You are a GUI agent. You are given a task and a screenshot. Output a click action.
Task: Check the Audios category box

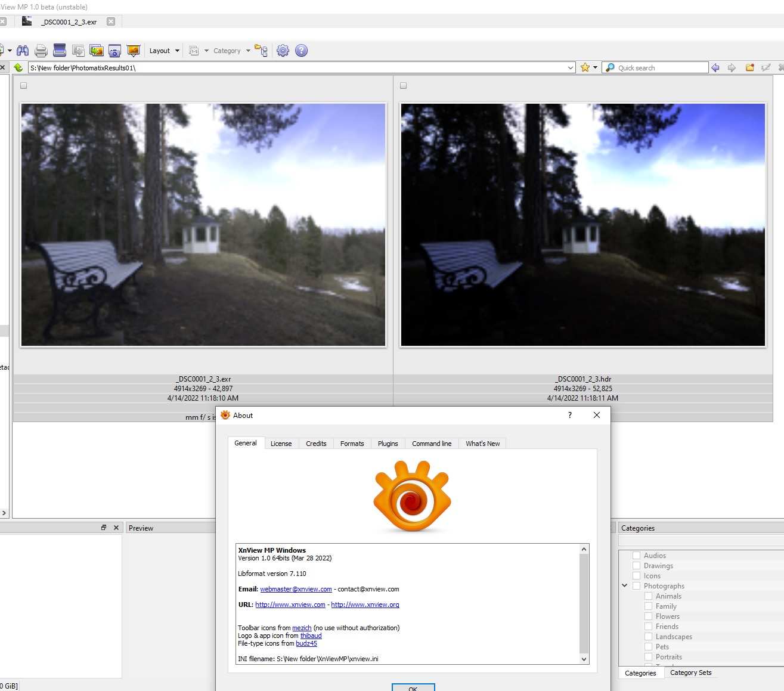(637, 556)
